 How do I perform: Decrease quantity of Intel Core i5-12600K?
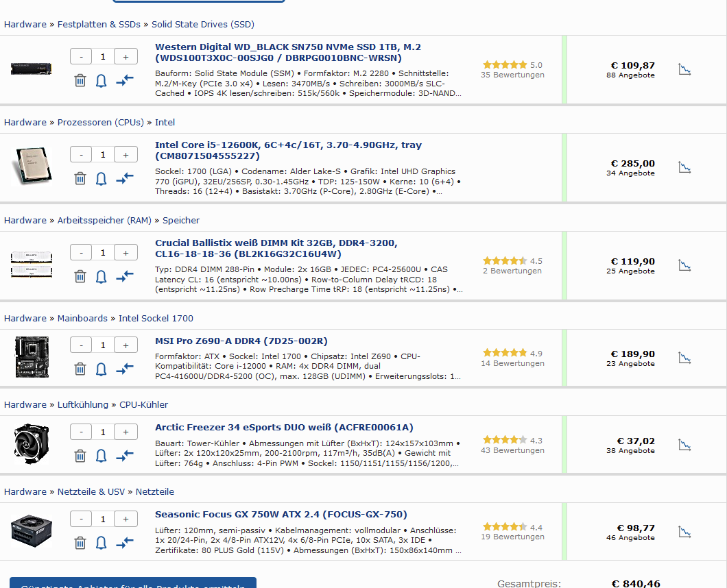(x=81, y=155)
